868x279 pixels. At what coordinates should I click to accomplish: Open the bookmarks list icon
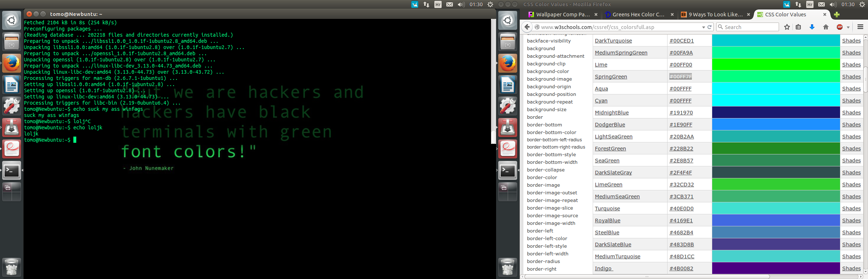pyautogui.click(x=798, y=27)
